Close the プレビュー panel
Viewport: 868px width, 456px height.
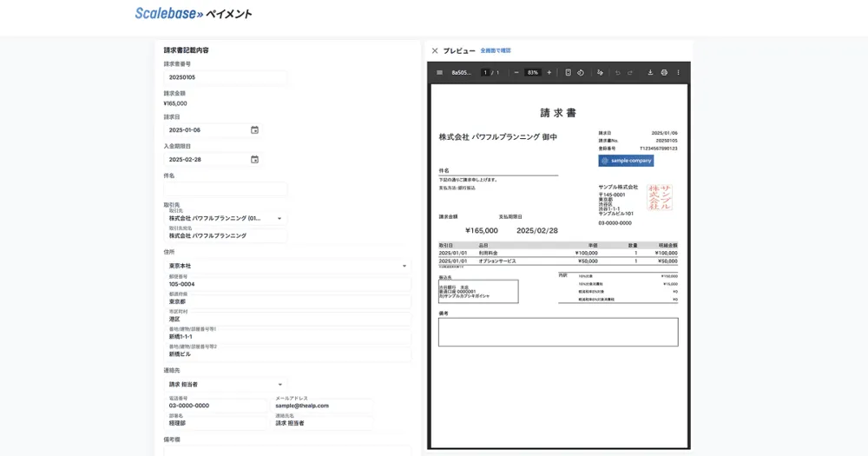(x=435, y=50)
